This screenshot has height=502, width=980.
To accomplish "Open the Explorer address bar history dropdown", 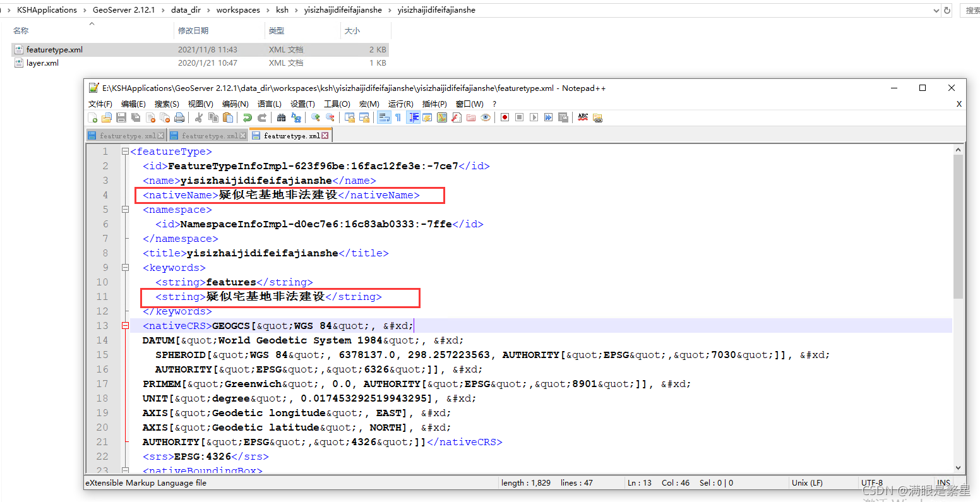I will click(x=936, y=10).
